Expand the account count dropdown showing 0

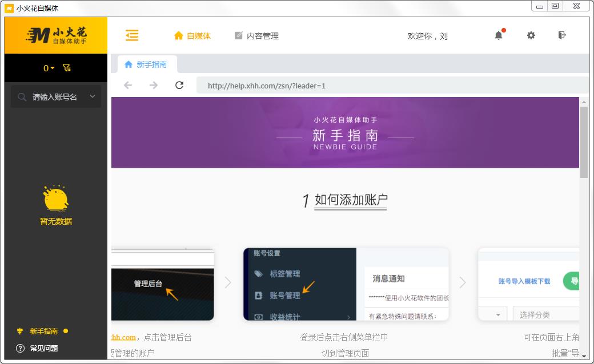[x=47, y=68]
